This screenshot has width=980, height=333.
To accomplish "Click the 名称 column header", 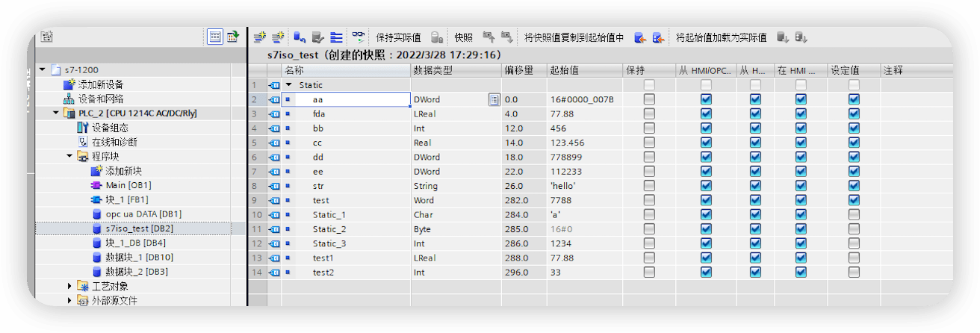I will [346, 70].
